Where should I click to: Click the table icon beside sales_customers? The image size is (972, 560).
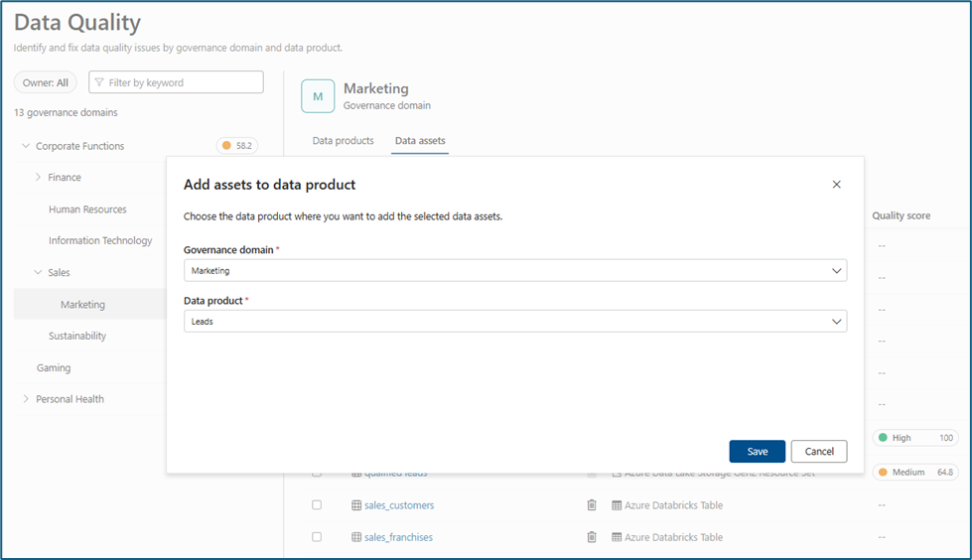tap(356, 505)
